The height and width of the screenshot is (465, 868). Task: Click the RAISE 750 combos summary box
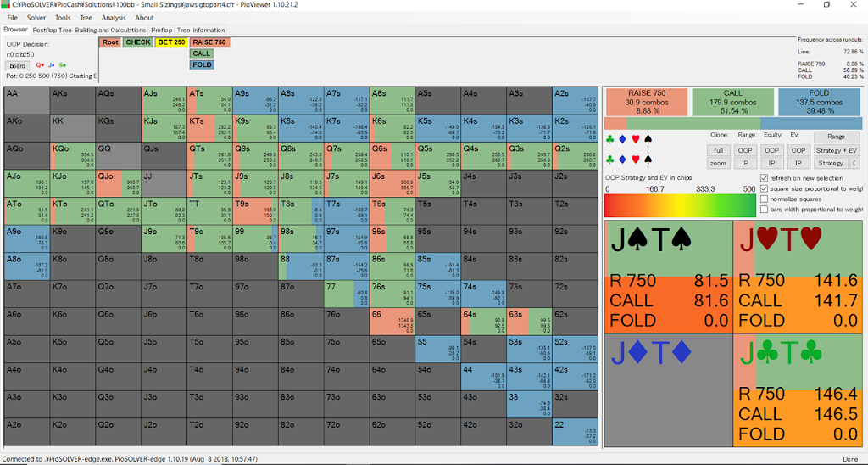[647, 102]
